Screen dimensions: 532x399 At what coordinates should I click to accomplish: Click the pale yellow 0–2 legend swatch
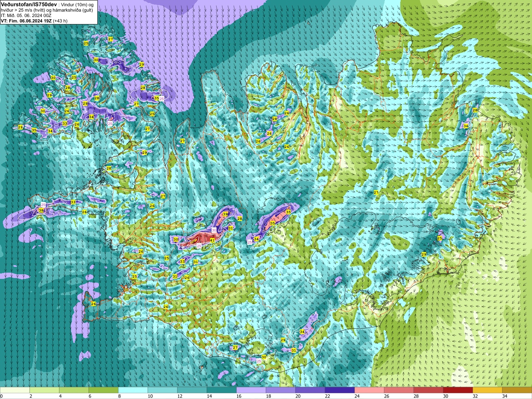tap(15, 390)
